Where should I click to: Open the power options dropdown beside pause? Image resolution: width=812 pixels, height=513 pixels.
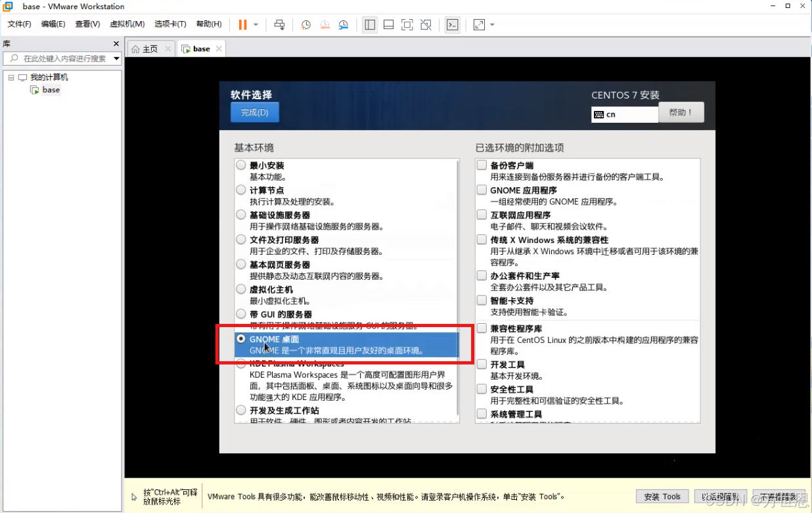(256, 25)
